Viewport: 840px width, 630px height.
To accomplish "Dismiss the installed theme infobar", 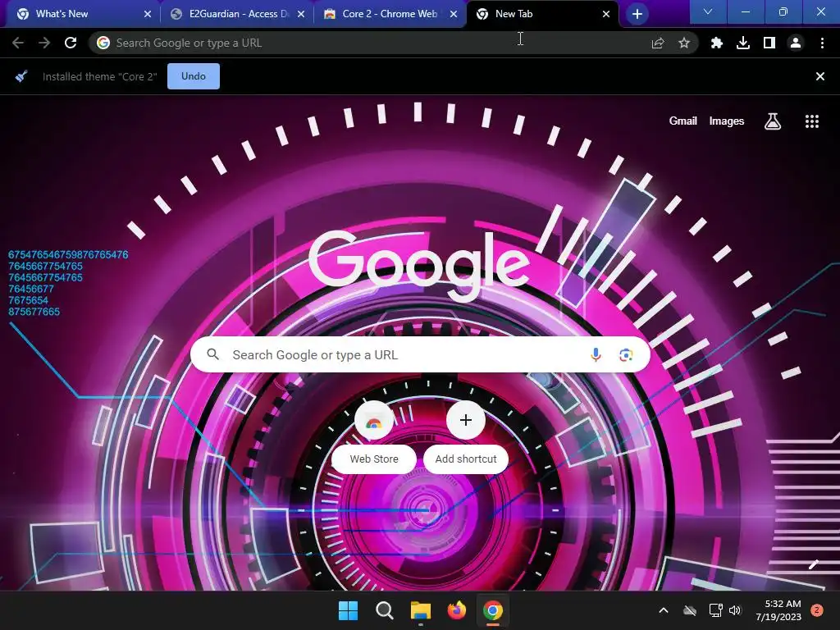I will click(x=819, y=76).
